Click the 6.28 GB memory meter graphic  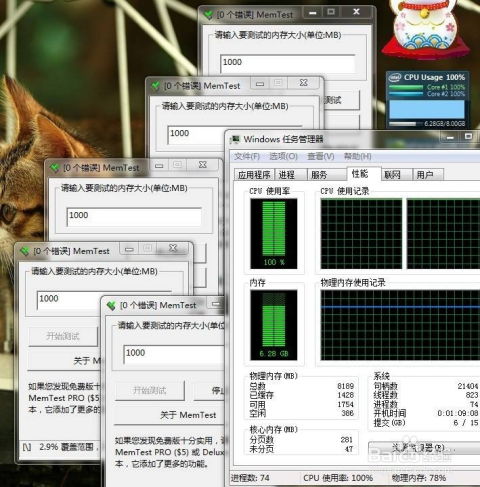(274, 325)
